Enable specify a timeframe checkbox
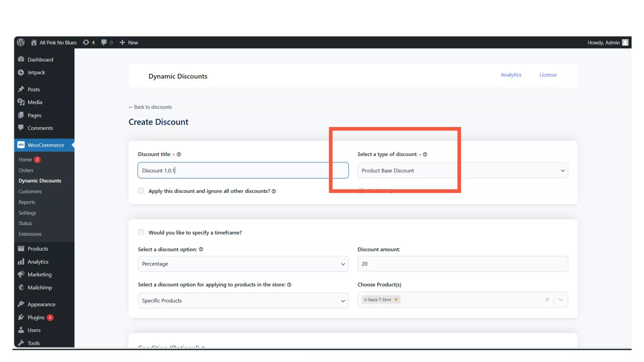Image resolution: width=644 pixels, height=362 pixels. (x=141, y=232)
